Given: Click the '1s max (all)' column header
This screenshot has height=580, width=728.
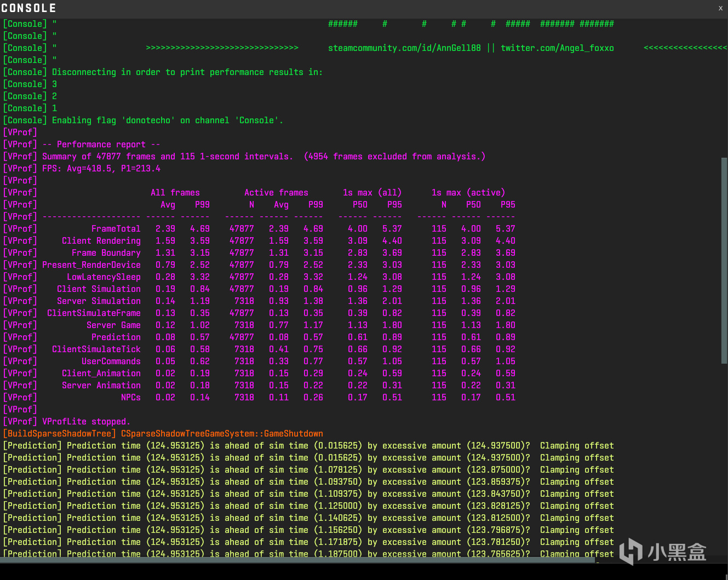Looking at the screenshot, I should click(x=372, y=193).
